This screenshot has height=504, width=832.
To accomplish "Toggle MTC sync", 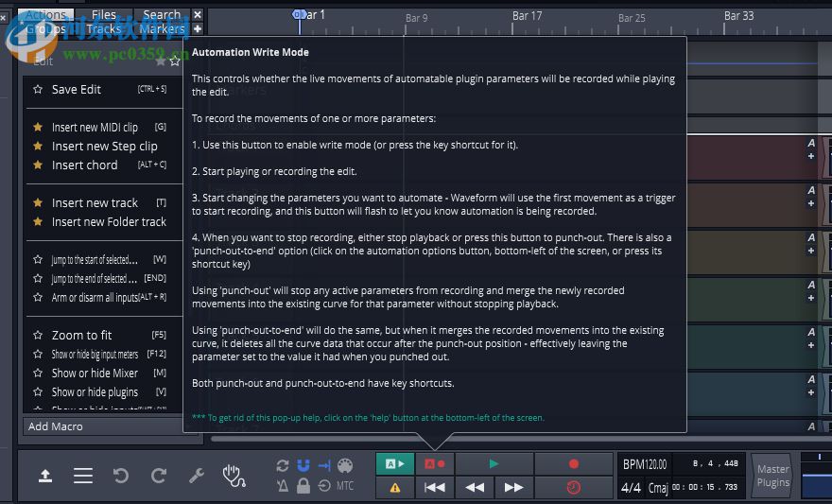I will [345, 485].
